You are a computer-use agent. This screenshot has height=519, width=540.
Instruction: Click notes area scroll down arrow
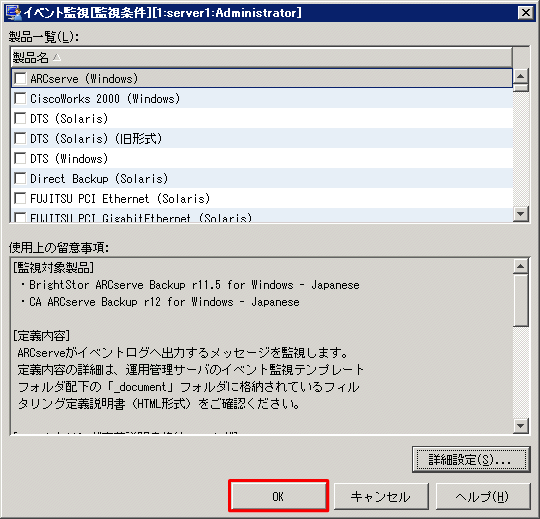(x=521, y=425)
